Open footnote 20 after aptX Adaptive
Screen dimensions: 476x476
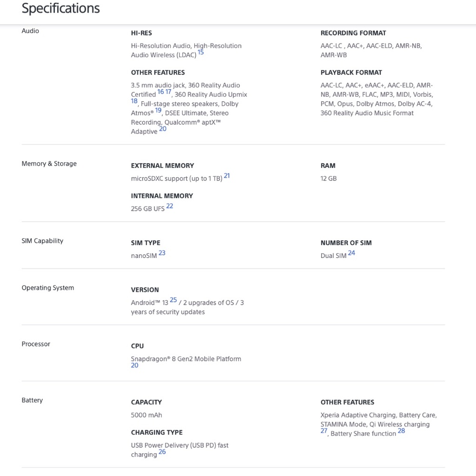coord(163,129)
